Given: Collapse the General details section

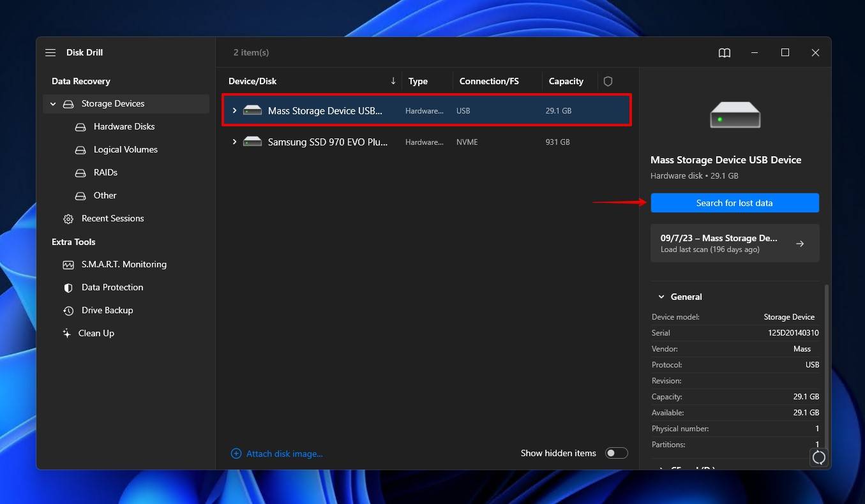Looking at the screenshot, I should [x=661, y=297].
